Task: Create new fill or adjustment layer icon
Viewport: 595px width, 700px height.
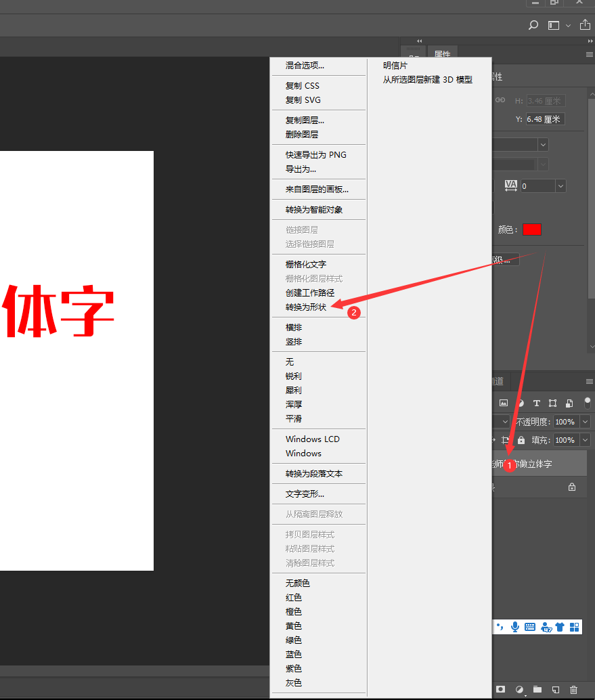Action: (x=520, y=690)
